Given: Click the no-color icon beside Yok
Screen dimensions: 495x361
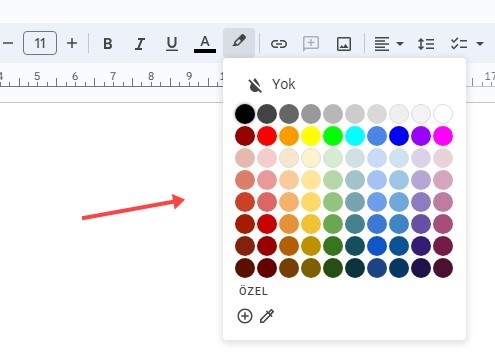Looking at the screenshot, I should [x=255, y=85].
